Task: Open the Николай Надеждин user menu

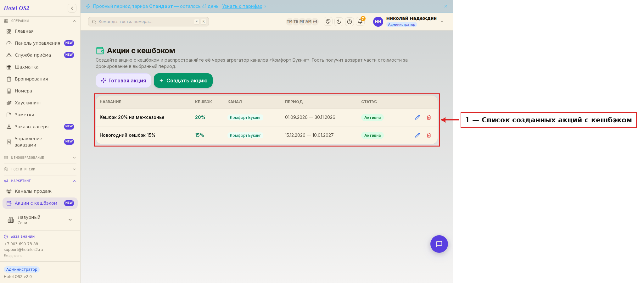Action: (408, 21)
